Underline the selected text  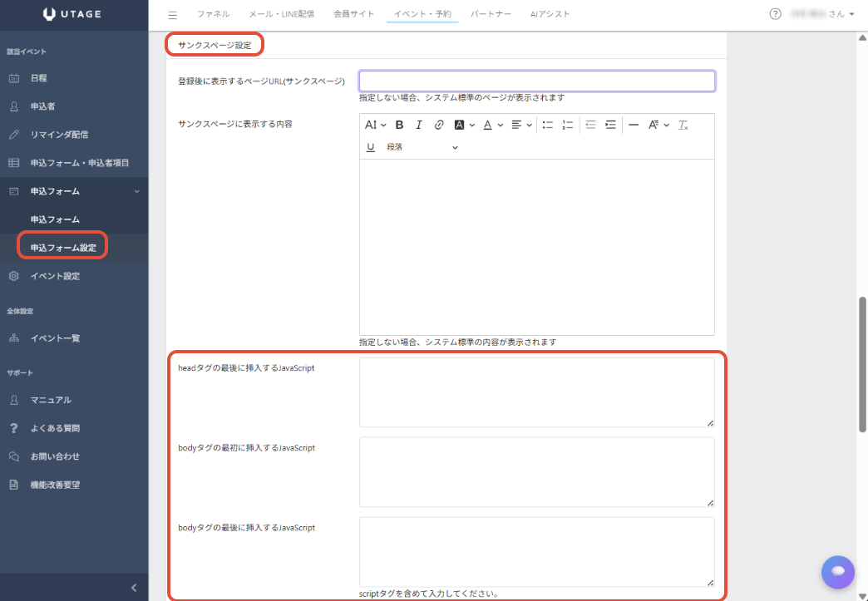pyautogui.click(x=371, y=147)
